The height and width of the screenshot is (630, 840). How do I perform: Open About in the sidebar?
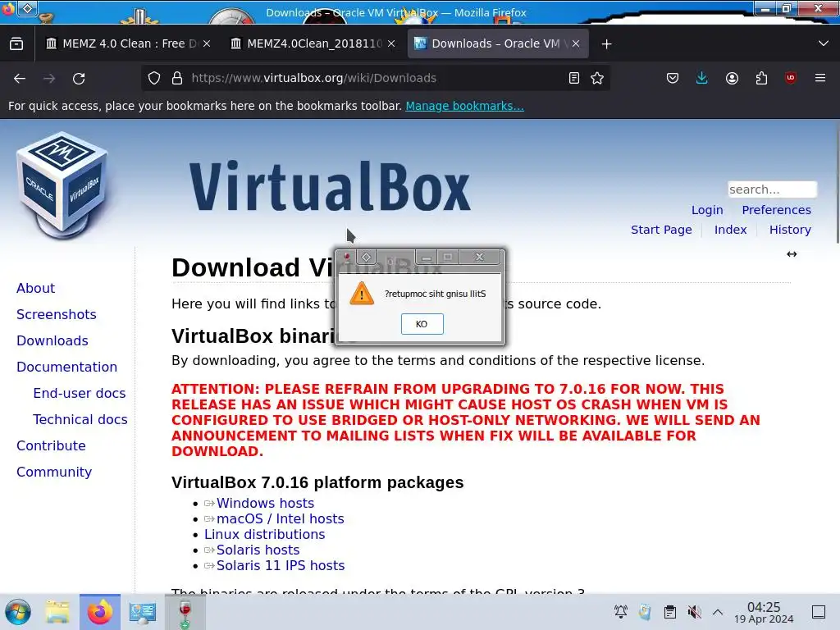point(35,288)
